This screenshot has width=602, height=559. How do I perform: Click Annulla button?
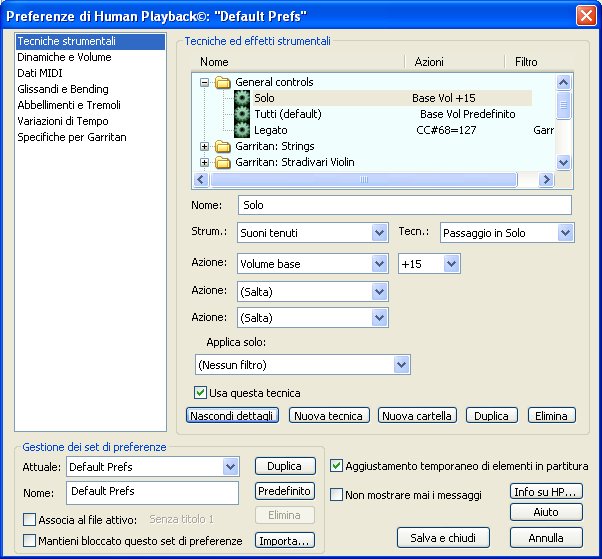click(546, 538)
